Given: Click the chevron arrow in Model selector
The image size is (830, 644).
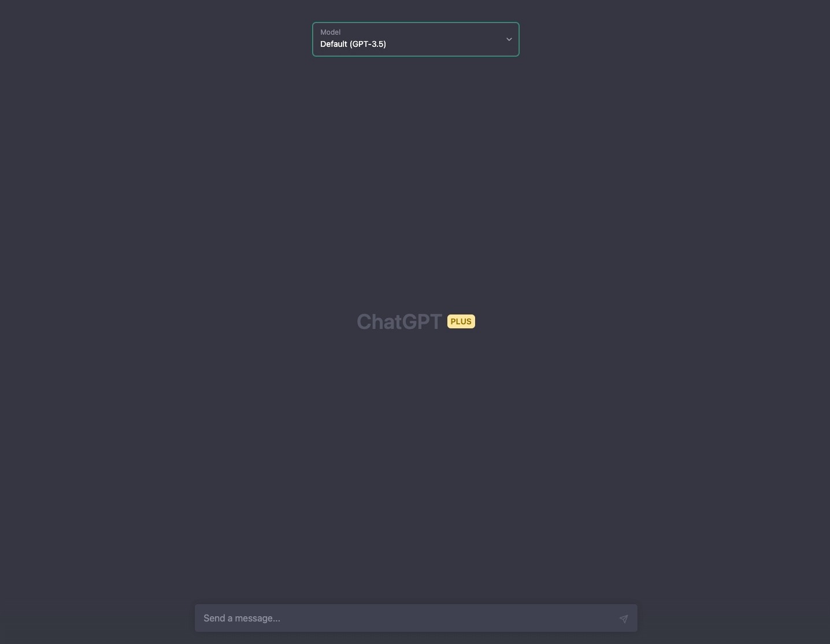Looking at the screenshot, I should tap(509, 39).
